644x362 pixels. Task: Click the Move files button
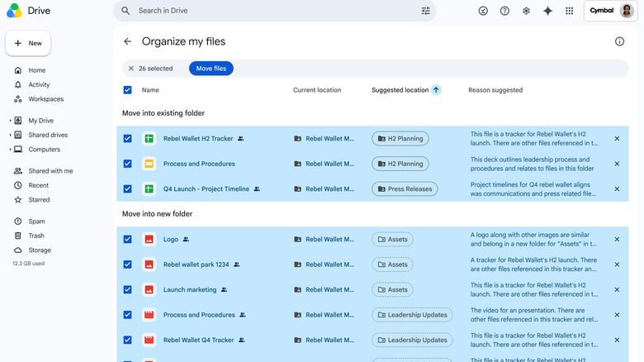coord(211,69)
